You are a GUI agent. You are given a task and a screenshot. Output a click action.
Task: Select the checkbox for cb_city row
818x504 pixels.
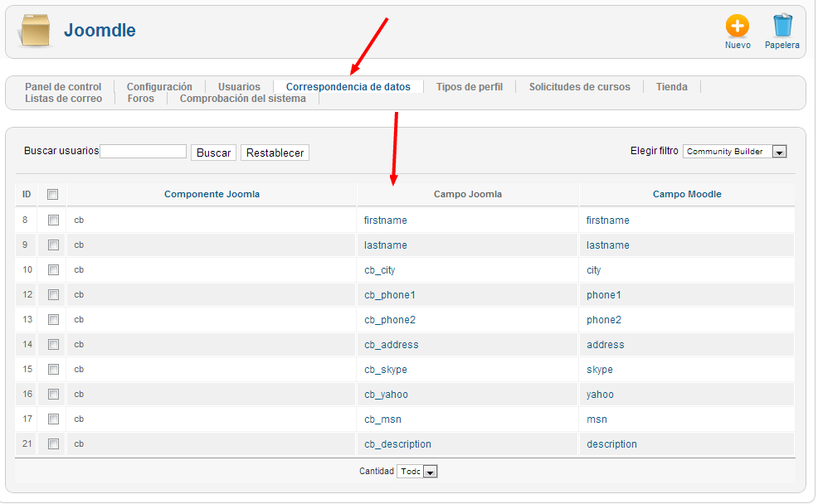coord(53,270)
